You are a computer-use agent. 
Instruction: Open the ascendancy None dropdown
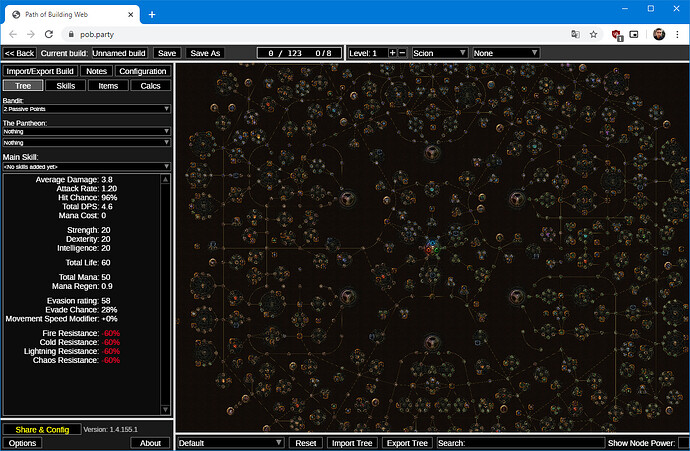pyautogui.click(x=506, y=53)
